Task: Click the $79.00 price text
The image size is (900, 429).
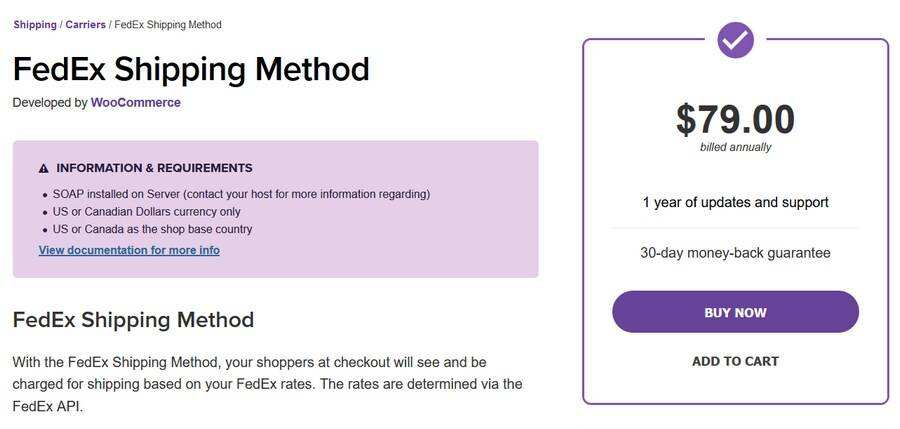Action: (735, 120)
